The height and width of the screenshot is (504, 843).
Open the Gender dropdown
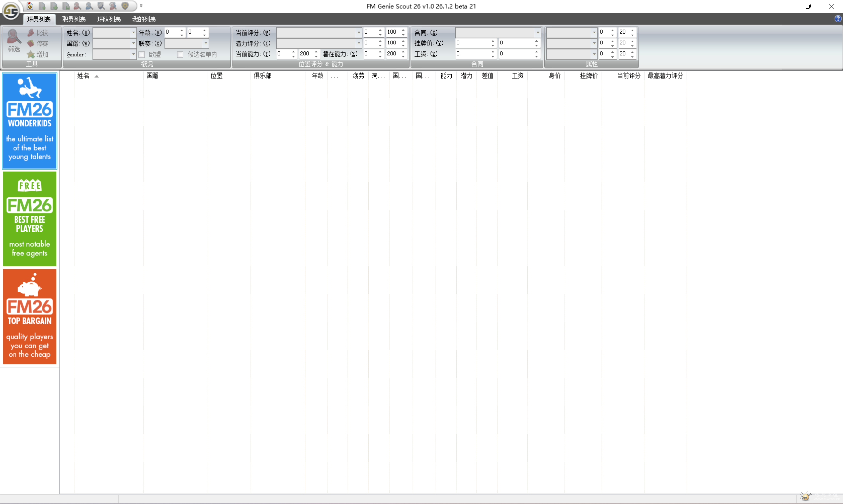point(133,54)
